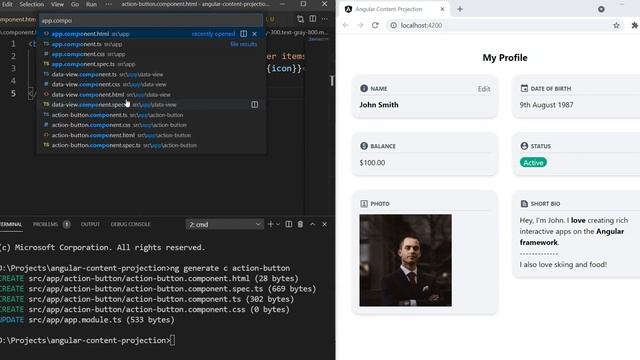The width and height of the screenshot is (640, 360).
Task: Open editor more actions ellipsis
Action: pos(324,19)
